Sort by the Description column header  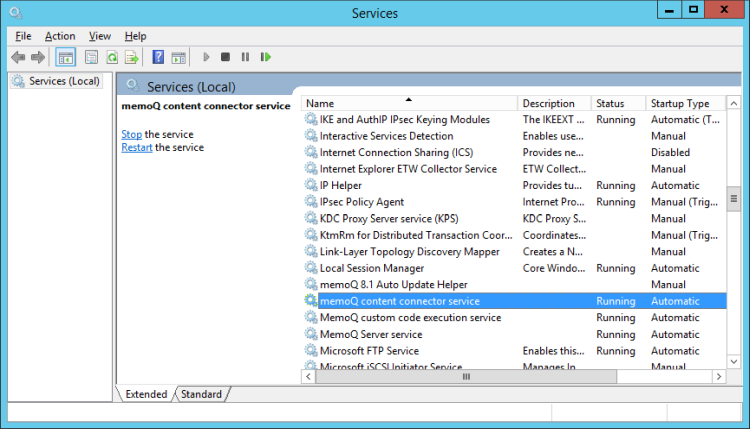click(x=554, y=103)
